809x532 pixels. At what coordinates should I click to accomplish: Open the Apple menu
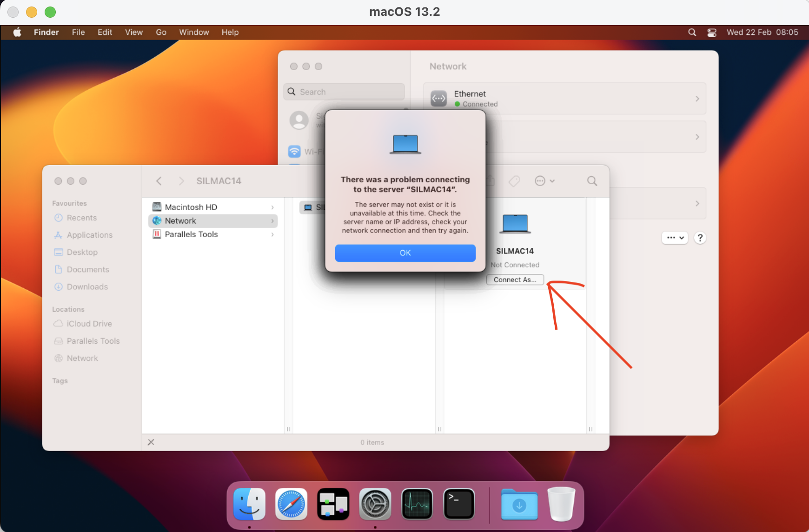[x=17, y=32]
